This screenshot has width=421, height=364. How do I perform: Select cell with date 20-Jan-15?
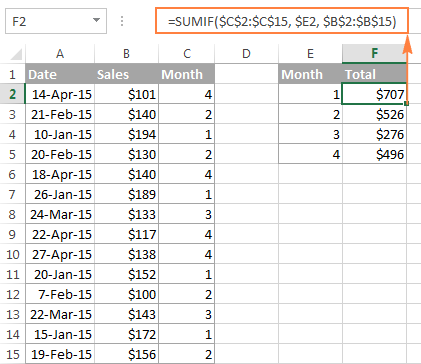click(60, 274)
